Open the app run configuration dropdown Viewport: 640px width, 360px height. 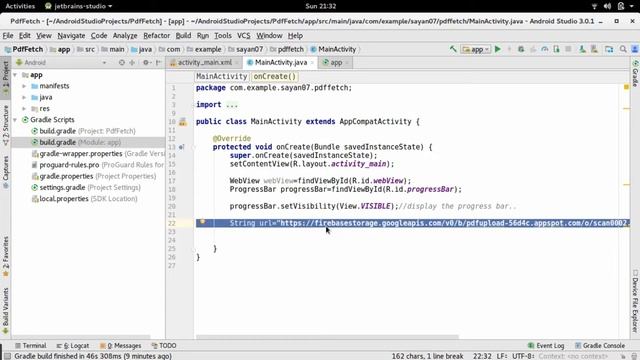point(476,49)
